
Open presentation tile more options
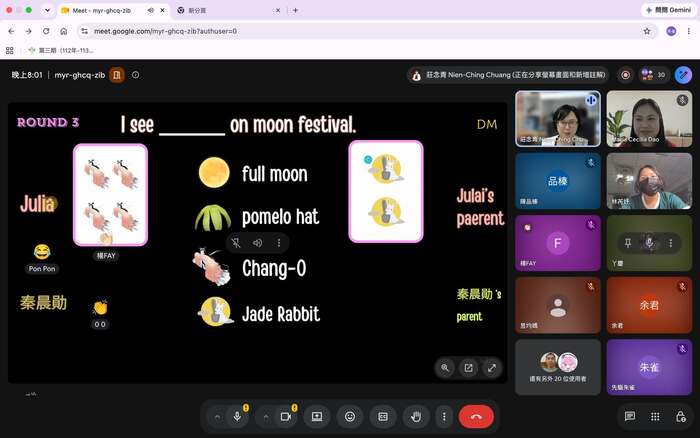(279, 243)
